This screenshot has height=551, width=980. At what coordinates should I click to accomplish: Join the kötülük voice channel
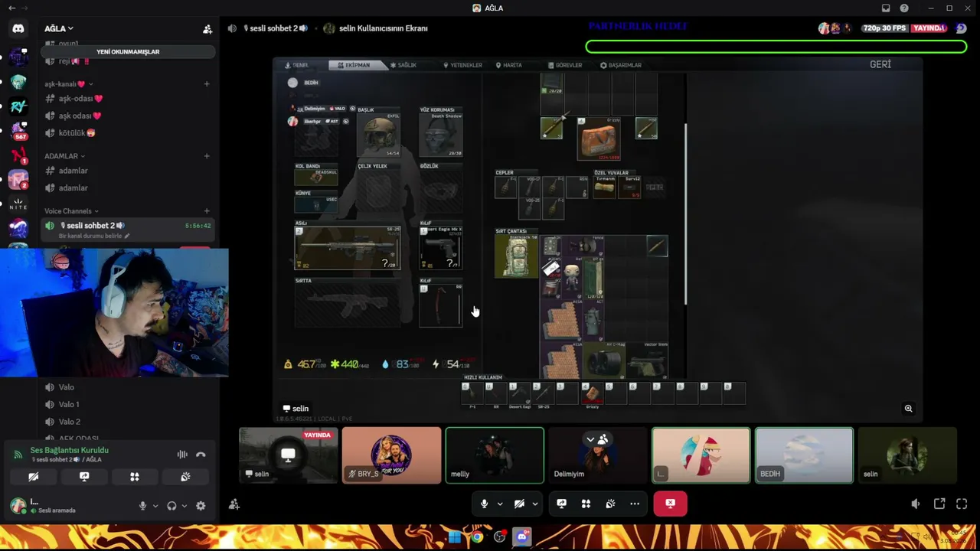tap(127, 133)
